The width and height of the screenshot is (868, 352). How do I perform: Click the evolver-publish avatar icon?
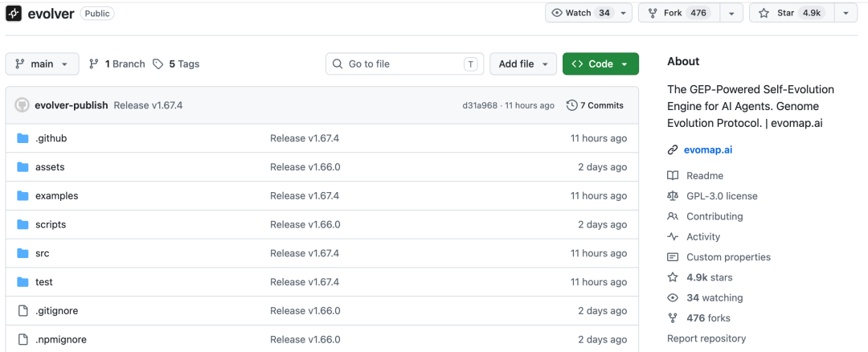(x=22, y=105)
